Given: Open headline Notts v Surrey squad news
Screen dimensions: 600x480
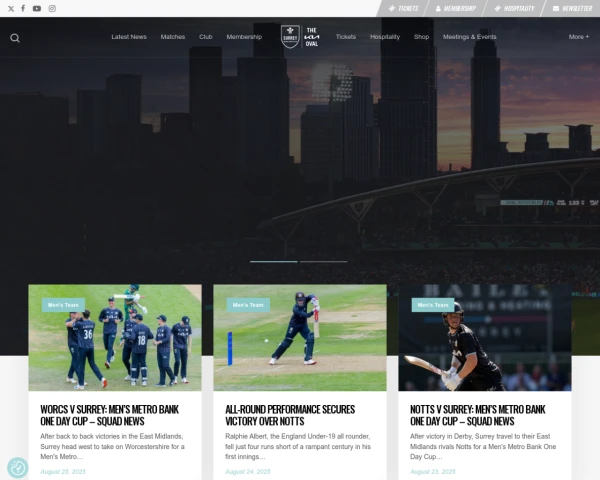Looking at the screenshot, I should (x=478, y=415).
